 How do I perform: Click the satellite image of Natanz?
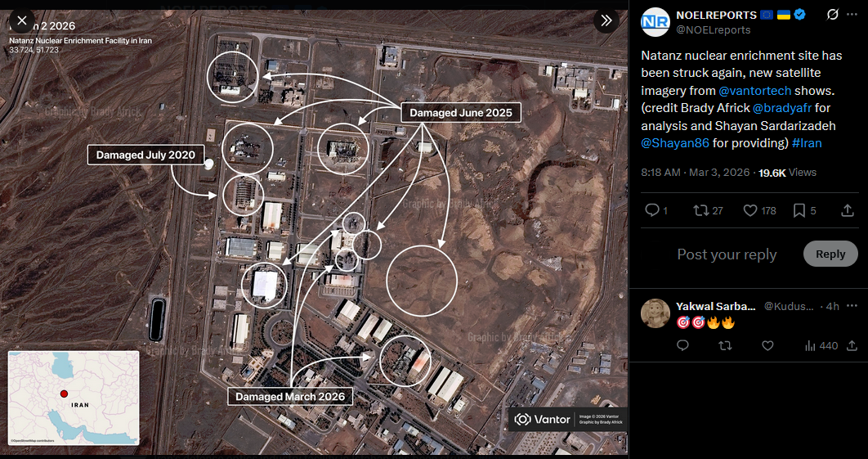coord(314,233)
